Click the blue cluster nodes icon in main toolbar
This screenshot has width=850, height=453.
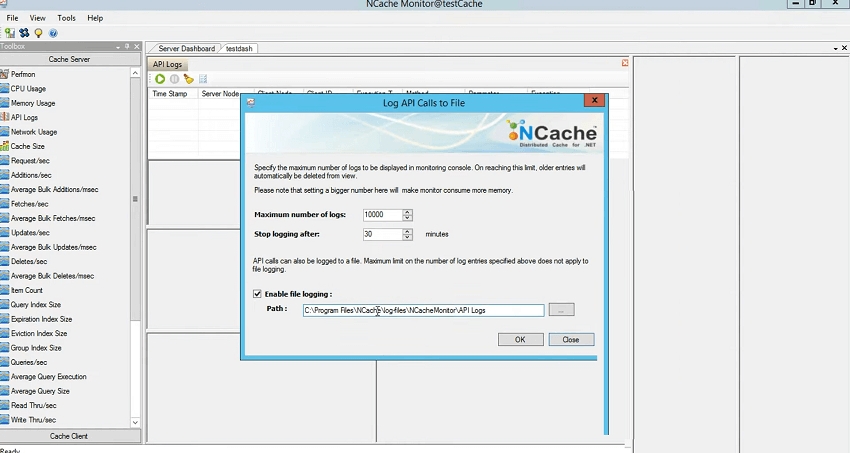(24, 33)
